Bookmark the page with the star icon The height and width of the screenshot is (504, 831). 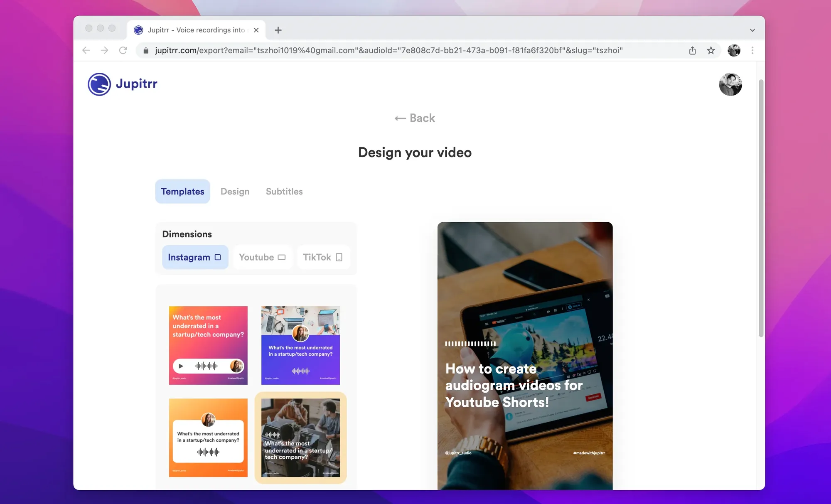[x=711, y=50]
